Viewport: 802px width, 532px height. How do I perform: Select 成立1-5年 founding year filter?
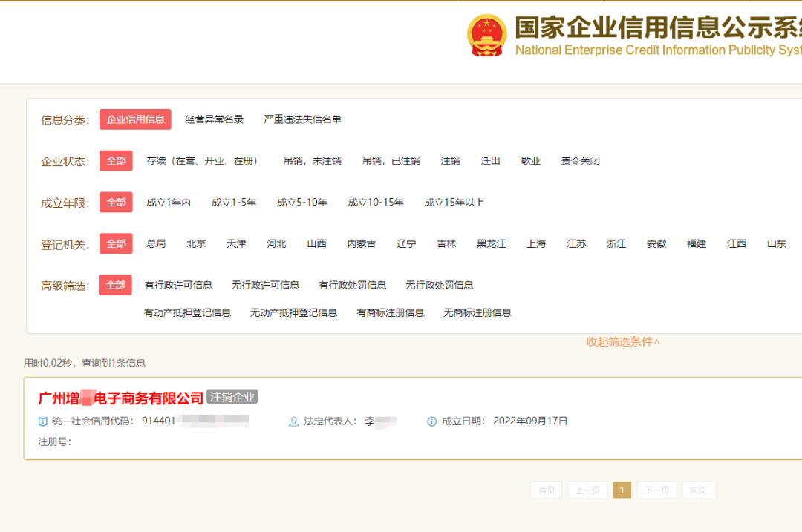click(x=234, y=201)
